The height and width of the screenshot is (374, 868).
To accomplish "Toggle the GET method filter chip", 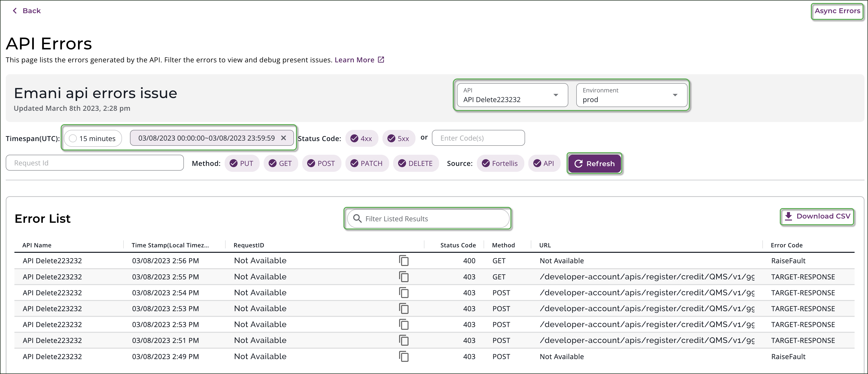I will [281, 163].
